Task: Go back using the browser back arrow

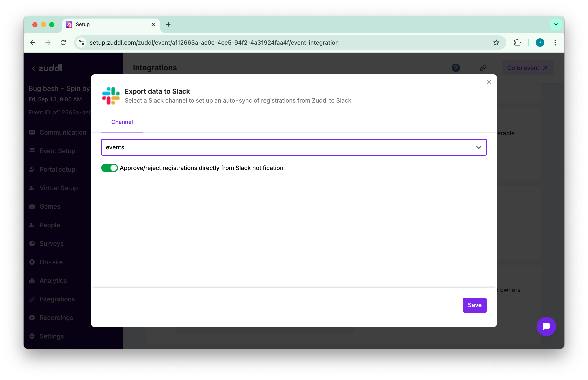Action: [x=33, y=43]
